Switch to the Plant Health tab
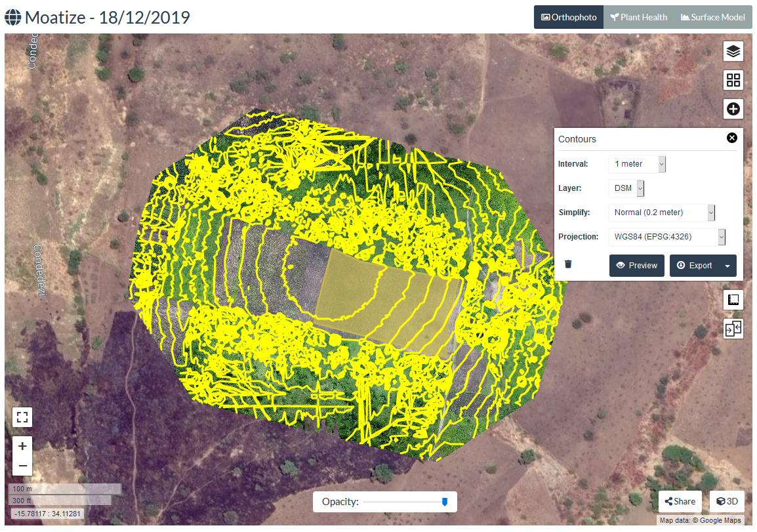The width and height of the screenshot is (757, 532). click(x=638, y=17)
